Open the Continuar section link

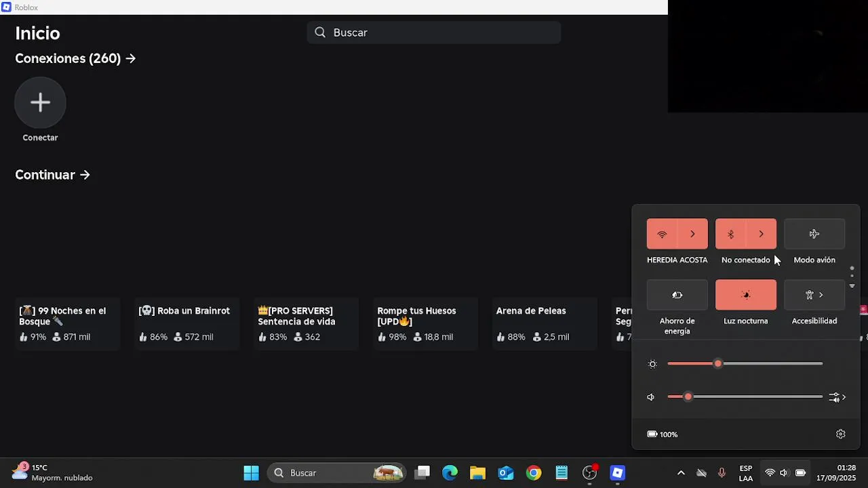(52, 175)
